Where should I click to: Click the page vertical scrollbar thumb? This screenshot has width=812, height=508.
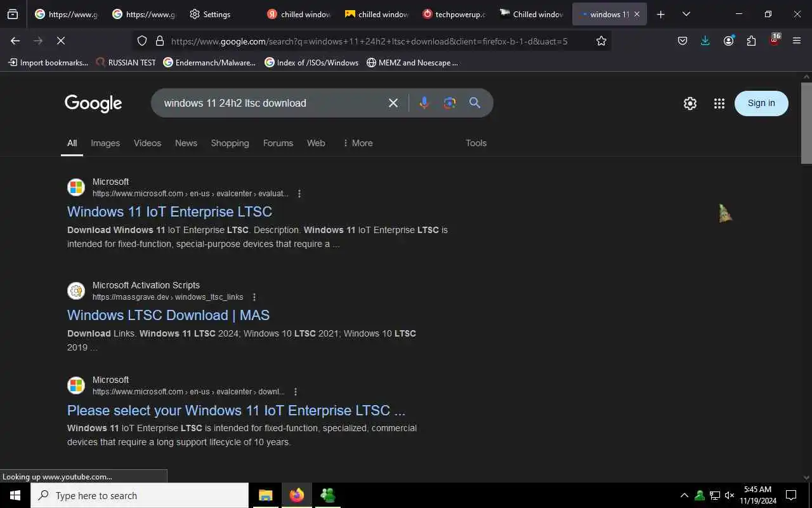806,123
